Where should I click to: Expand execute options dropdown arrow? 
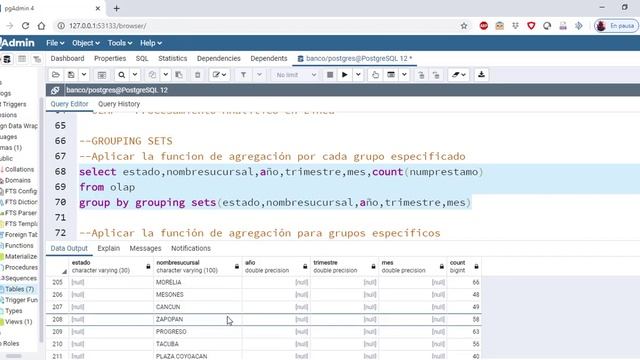pos(358,75)
